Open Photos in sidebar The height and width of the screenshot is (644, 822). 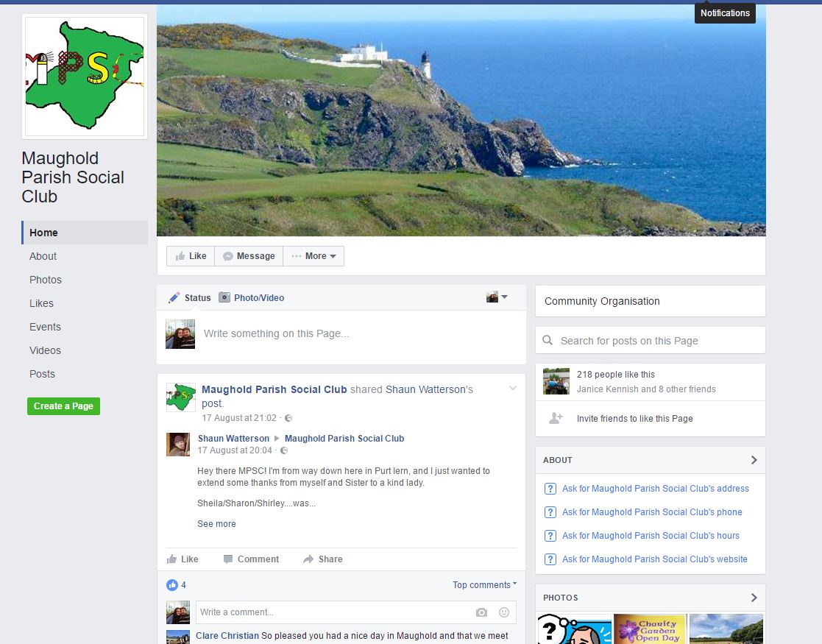click(46, 280)
